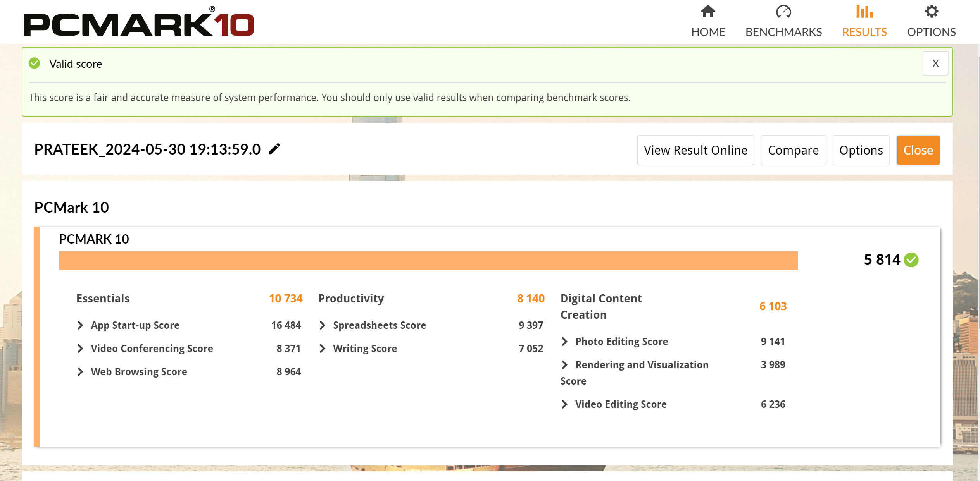This screenshot has height=481, width=980.
Task: Dismiss the Valid score banner with X
Action: pos(935,63)
